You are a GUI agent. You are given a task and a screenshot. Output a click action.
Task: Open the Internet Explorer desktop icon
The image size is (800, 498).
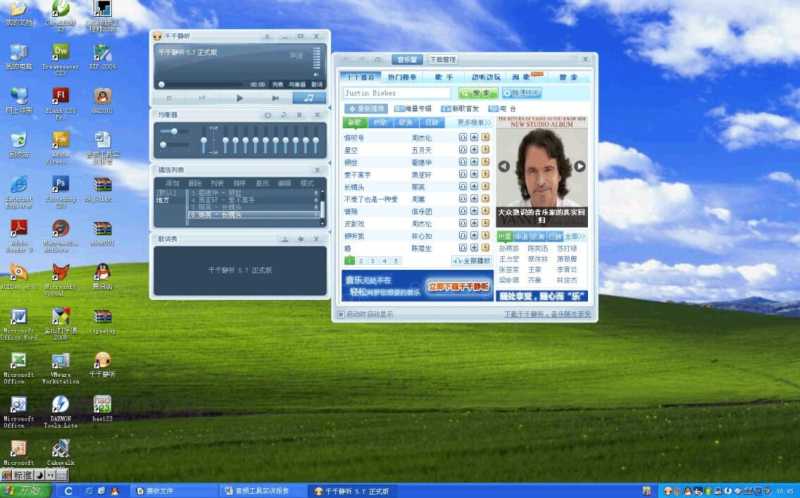click(18, 184)
